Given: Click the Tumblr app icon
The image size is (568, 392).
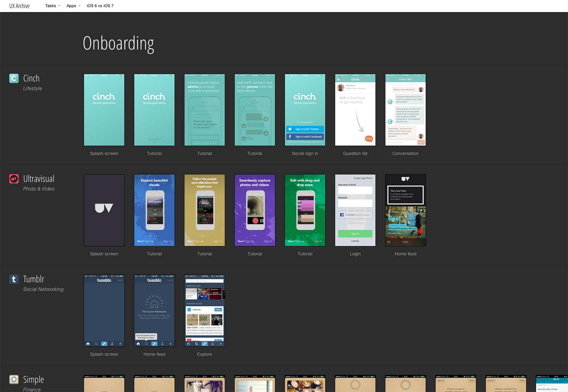Looking at the screenshot, I should tap(14, 279).
